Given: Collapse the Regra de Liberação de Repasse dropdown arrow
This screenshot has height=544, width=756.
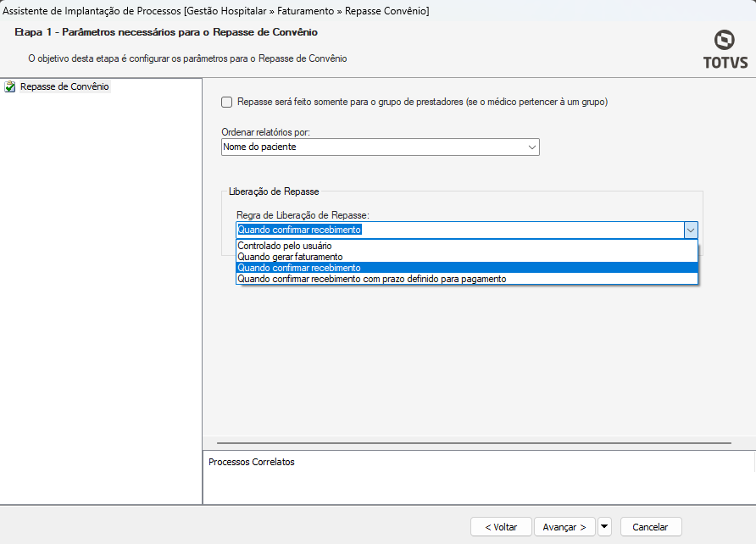Looking at the screenshot, I should coord(691,230).
